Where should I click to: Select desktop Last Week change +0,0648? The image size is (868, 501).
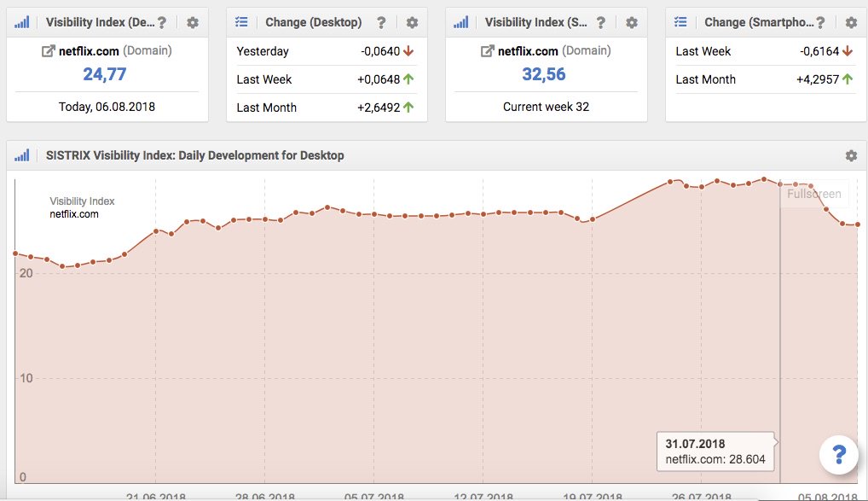(326, 79)
